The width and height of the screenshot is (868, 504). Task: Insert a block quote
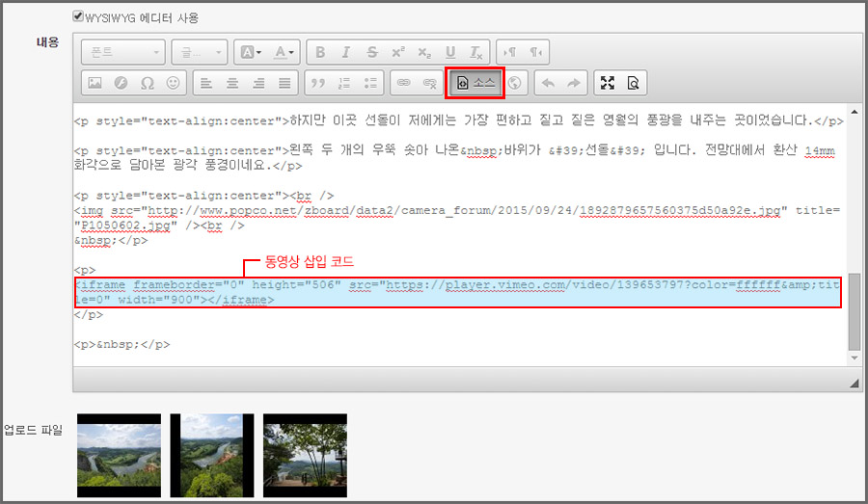317,83
